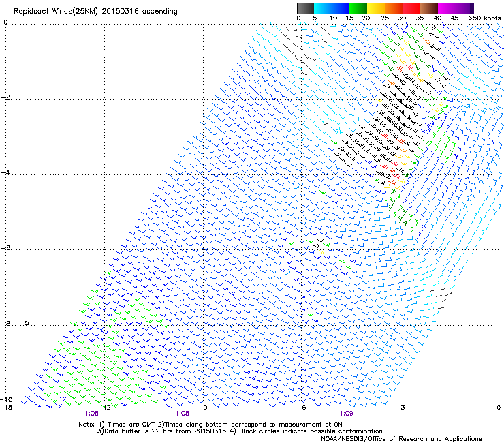
Task: Click the plot title 'Rapidsact Winds(25KM) 20150316 ascending'
Action: pyautogui.click(x=95, y=12)
